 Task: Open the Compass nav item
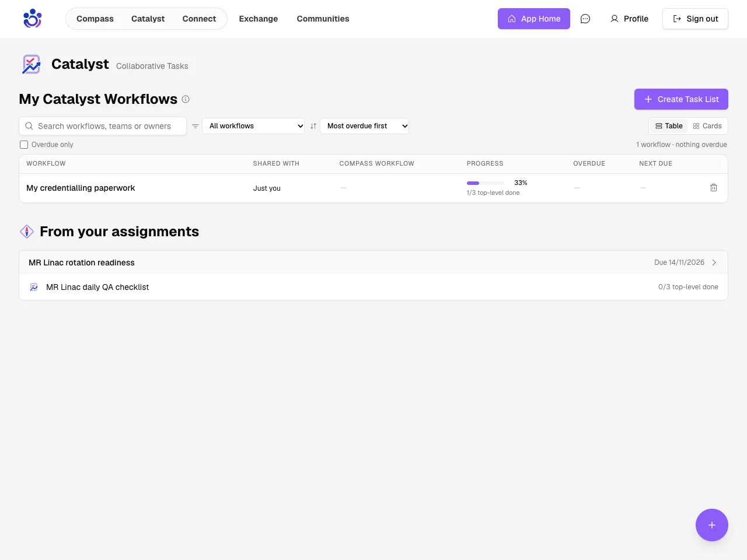pos(95,19)
